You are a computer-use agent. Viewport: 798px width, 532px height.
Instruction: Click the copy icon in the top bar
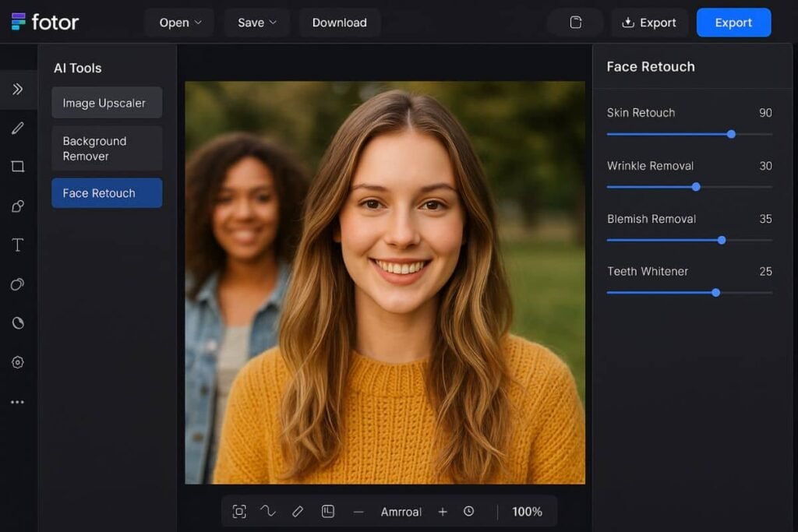pyautogui.click(x=575, y=23)
